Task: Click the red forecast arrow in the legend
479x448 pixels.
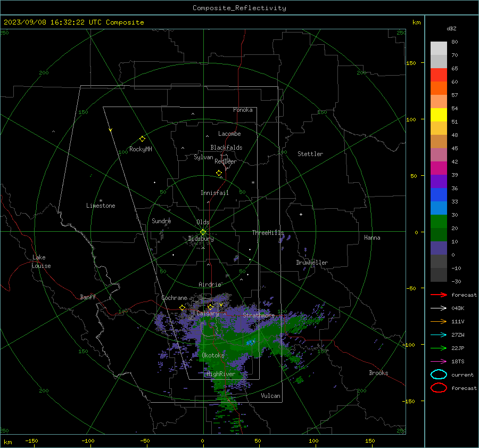Action: 439,295
